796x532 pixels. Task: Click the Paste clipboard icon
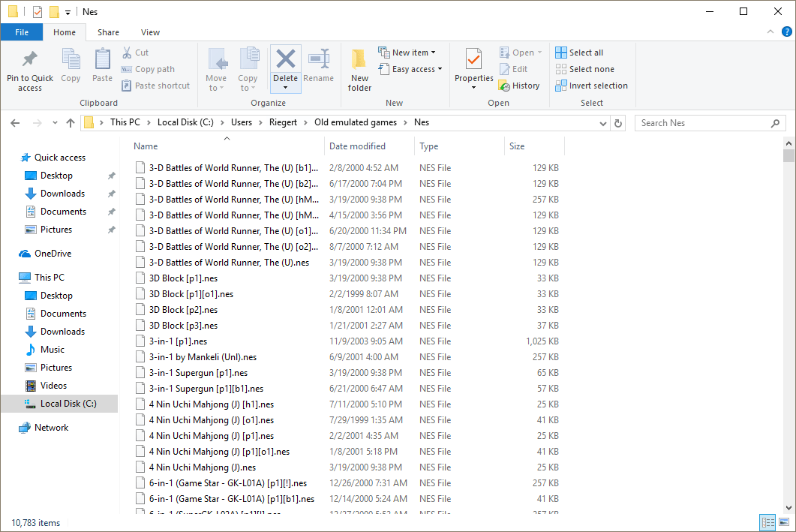click(102, 59)
